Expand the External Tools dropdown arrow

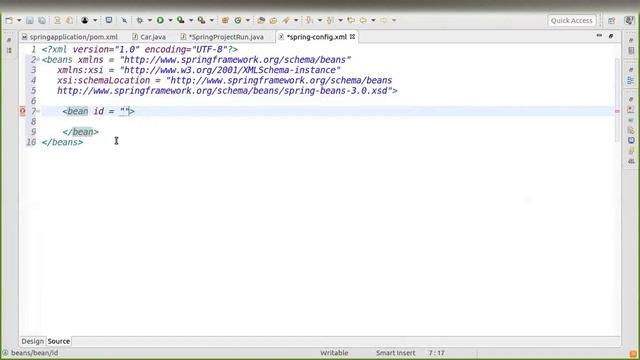211,20
